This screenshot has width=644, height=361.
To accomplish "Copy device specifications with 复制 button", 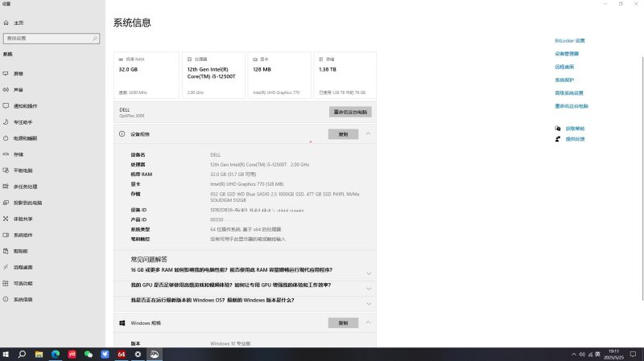I will tap(343, 134).
